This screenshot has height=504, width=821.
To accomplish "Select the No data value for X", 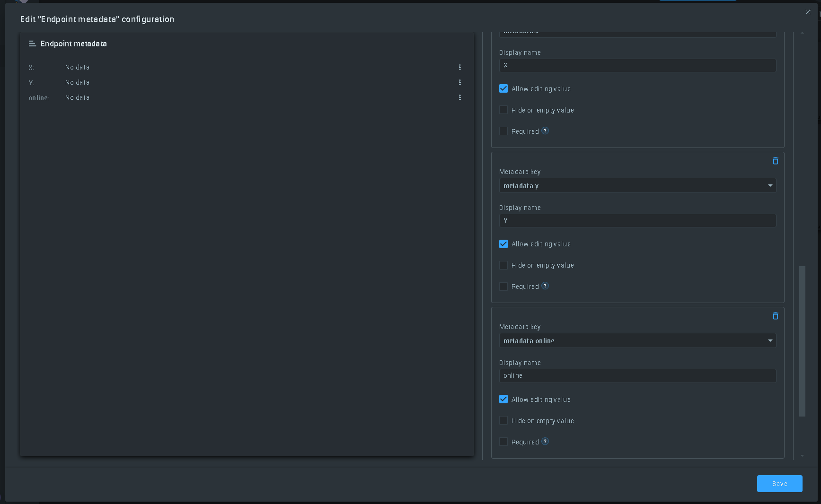I will (77, 67).
